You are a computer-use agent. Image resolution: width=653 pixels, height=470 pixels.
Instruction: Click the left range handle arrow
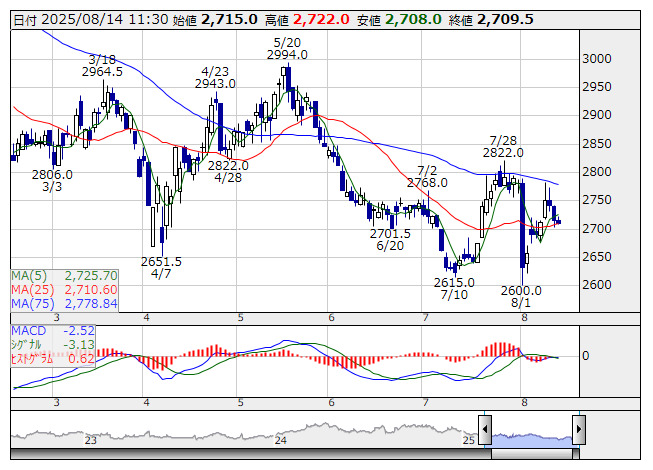click(485, 429)
